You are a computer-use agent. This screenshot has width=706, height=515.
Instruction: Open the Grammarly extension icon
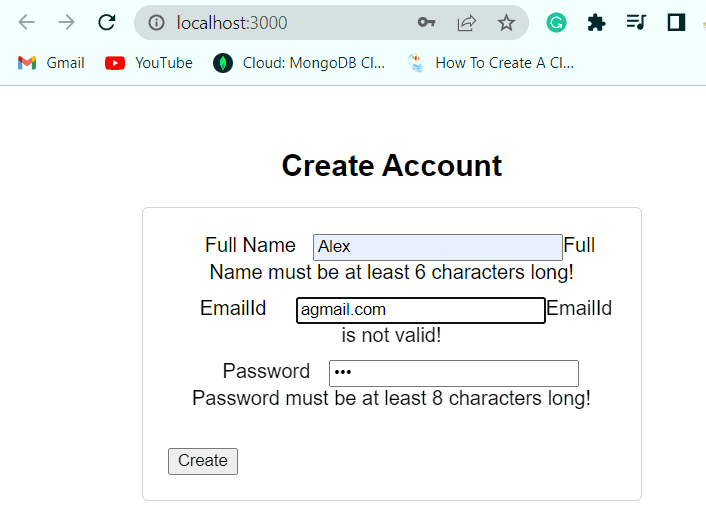tap(556, 23)
